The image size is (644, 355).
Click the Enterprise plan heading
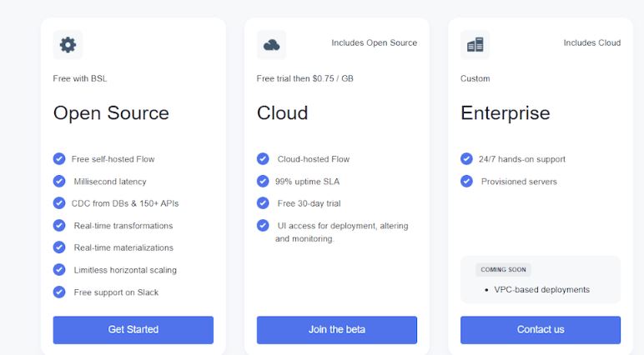click(x=506, y=113)
